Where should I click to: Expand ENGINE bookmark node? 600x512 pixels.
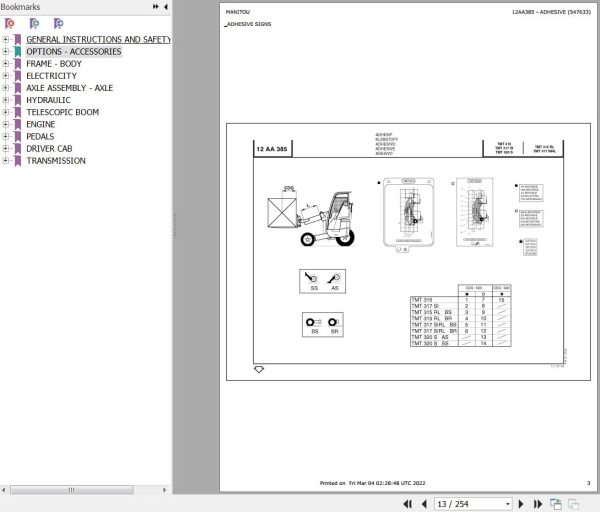pos(5,124)
